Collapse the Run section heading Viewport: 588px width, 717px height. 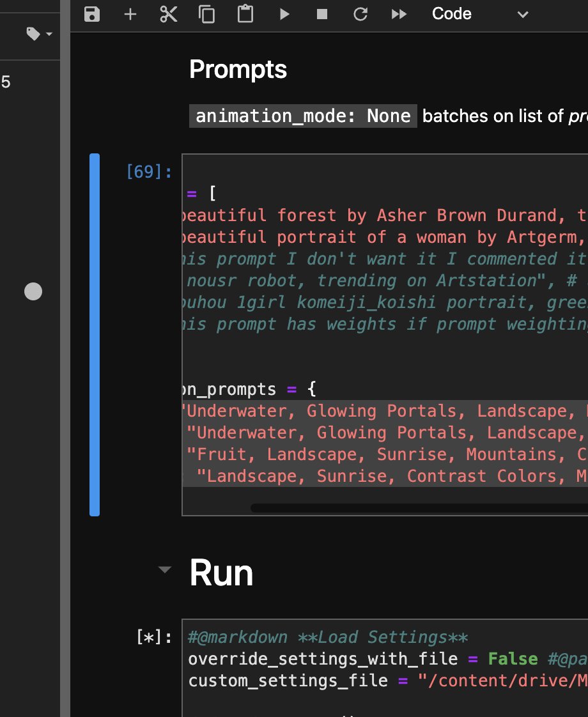click(165, 569)
